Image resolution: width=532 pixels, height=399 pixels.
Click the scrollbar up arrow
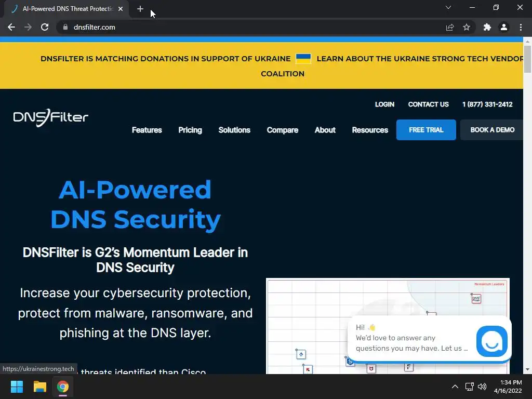tap(527, 41)
